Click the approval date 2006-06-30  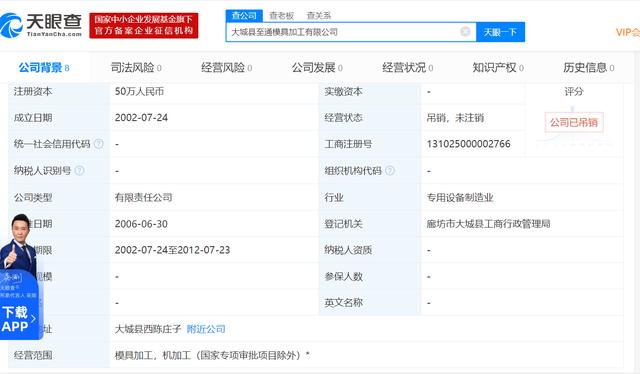(141, 224)
